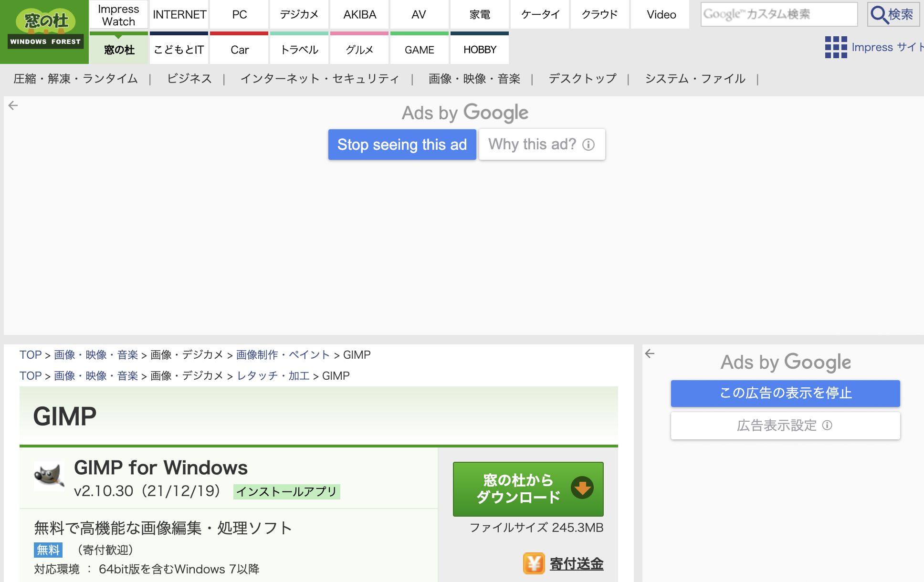Image resolution: width=924 pixels, height=582 pixels.
Task: Click 窓の杜からダウンロード green button
Action: click(x=528, y=488)
